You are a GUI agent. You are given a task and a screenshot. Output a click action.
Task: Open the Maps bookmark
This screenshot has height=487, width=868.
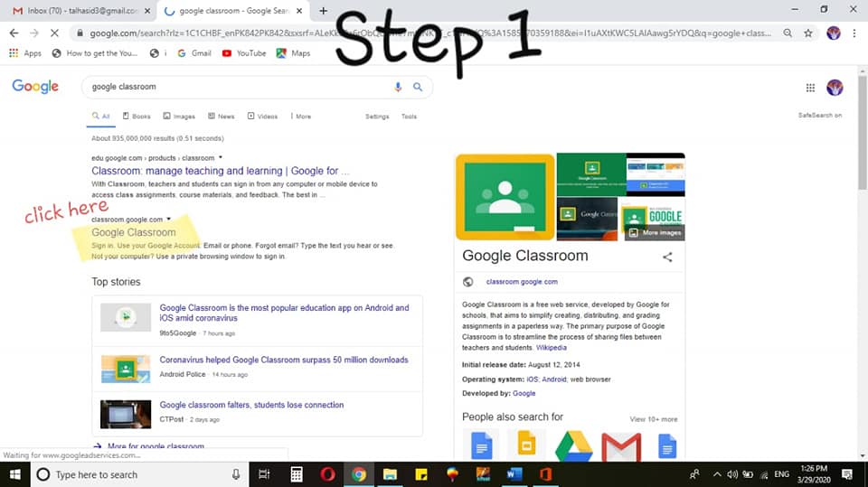pyautogui.click(x=293, y=53)
